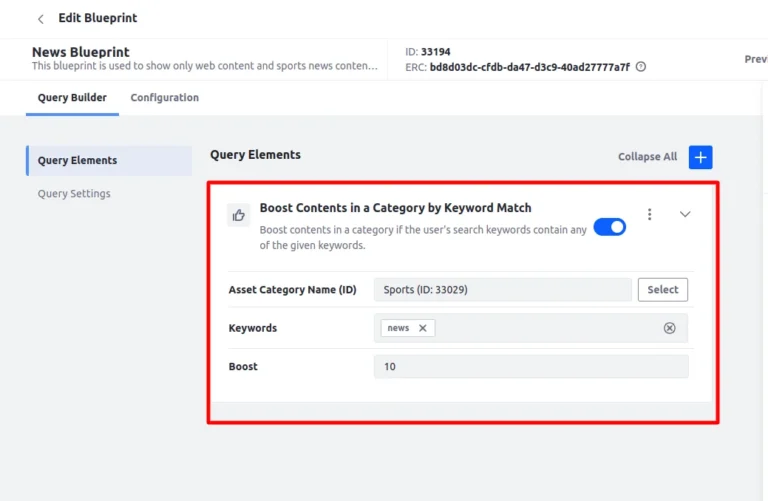Click the thumbs-up boost element icon
This screenshot has width=768, height=501.
[x=239, y=215]
